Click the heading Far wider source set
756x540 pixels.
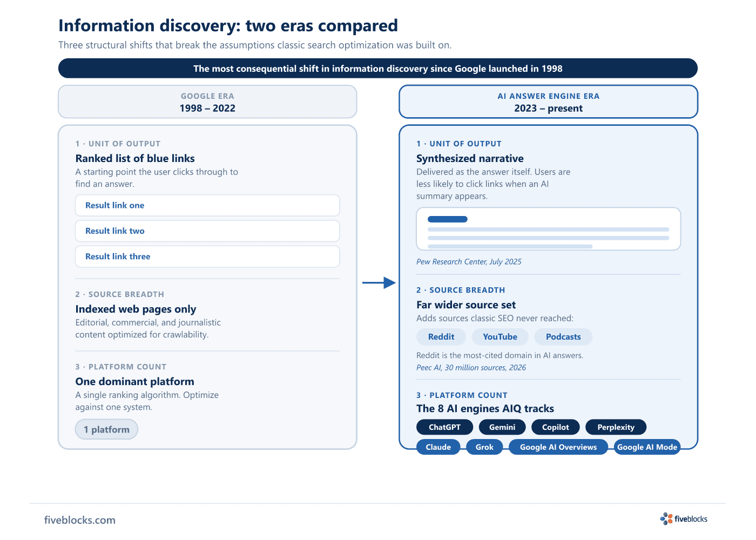pos(466,305)
